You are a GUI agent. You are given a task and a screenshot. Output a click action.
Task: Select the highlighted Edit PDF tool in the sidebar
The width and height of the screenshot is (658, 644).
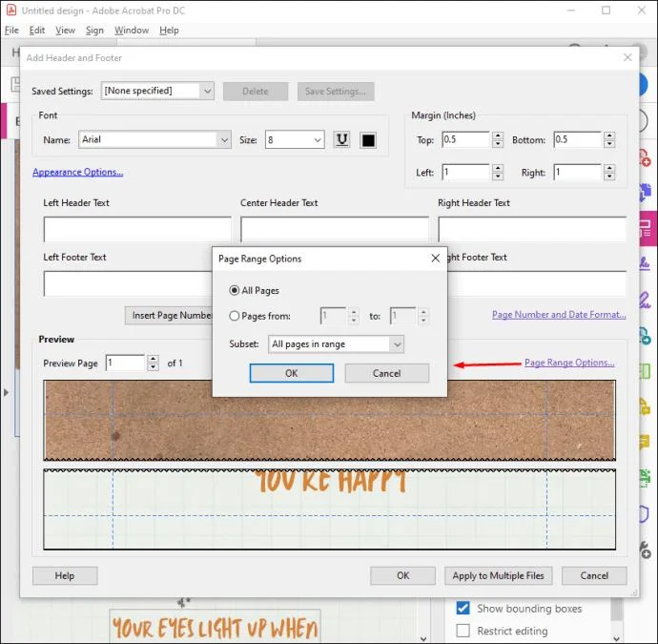click(x=648, y=227)
